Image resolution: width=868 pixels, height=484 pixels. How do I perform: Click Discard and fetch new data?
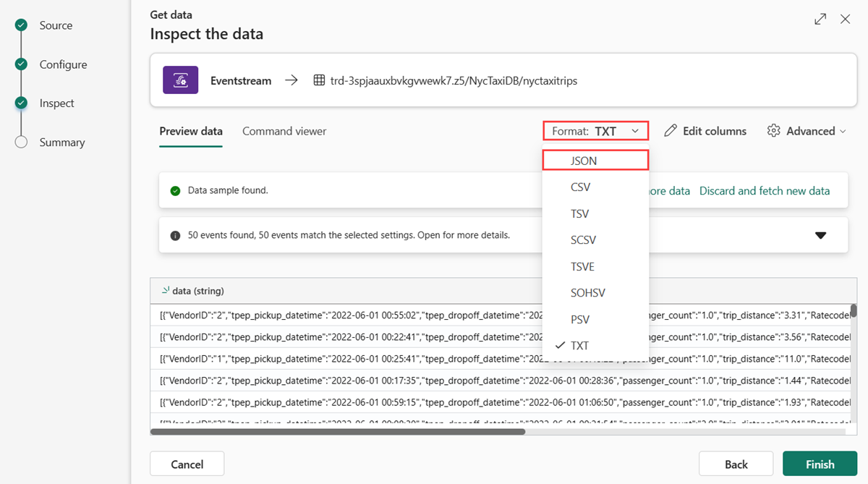coord(765,191)
